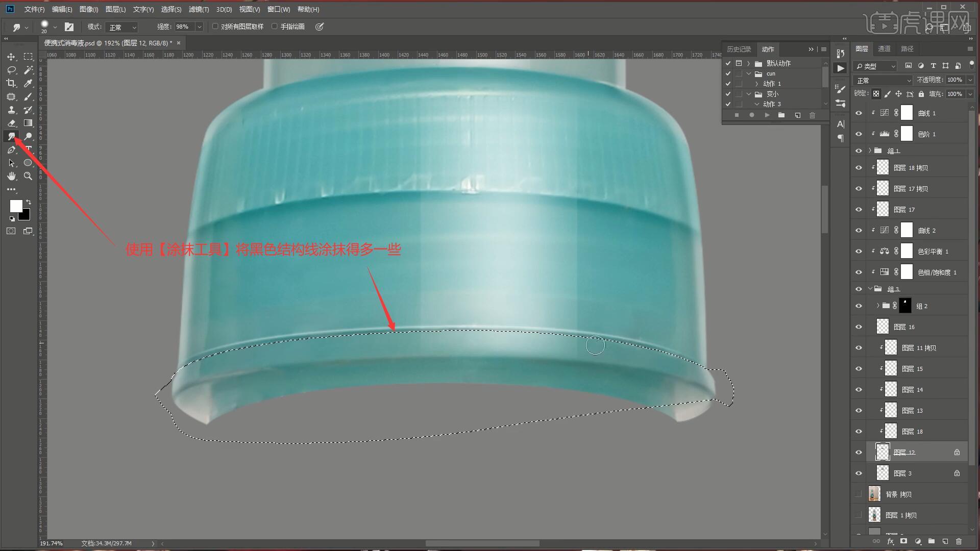
Task: Select the Crop tool
Action: (11, 83)
